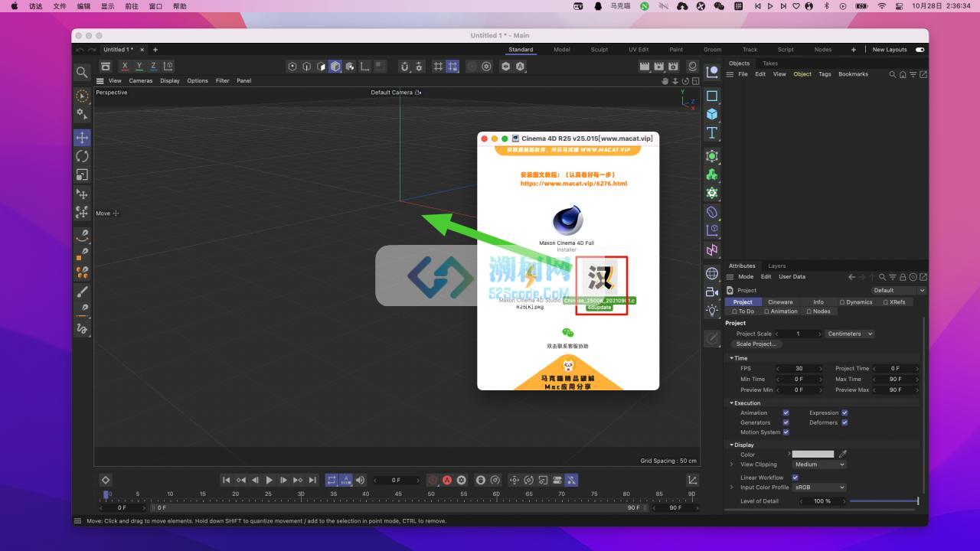Click the Paint brush tool in left toolbar
Viewport: 980px width, 551px height.
pos(82,292)
